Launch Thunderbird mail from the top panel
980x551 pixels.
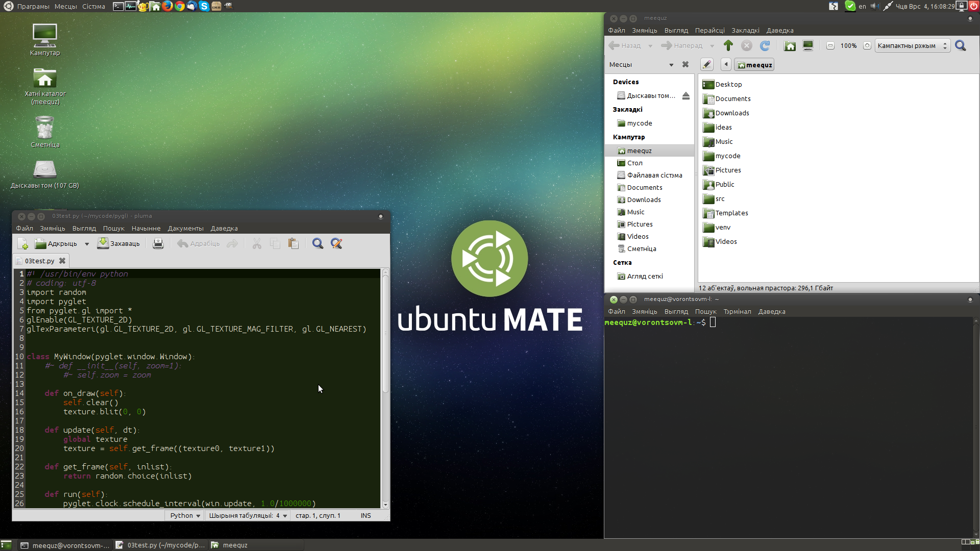[x=192, y=6]
